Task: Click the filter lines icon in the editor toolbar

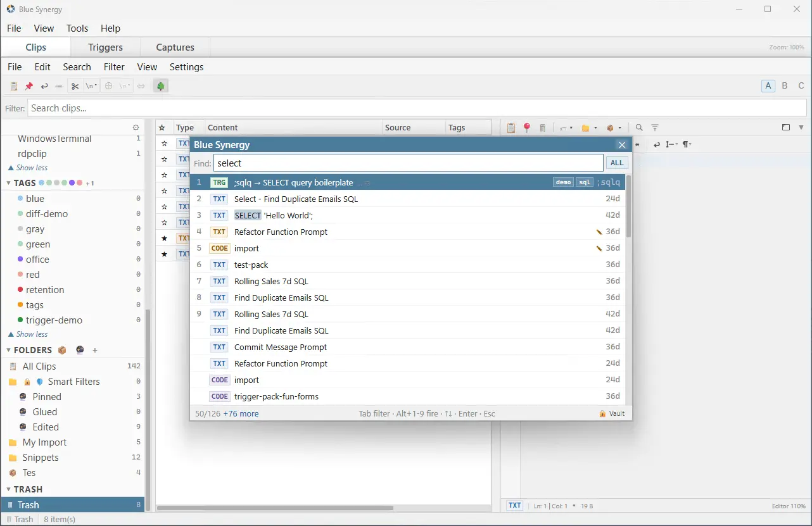Action: 655,127
